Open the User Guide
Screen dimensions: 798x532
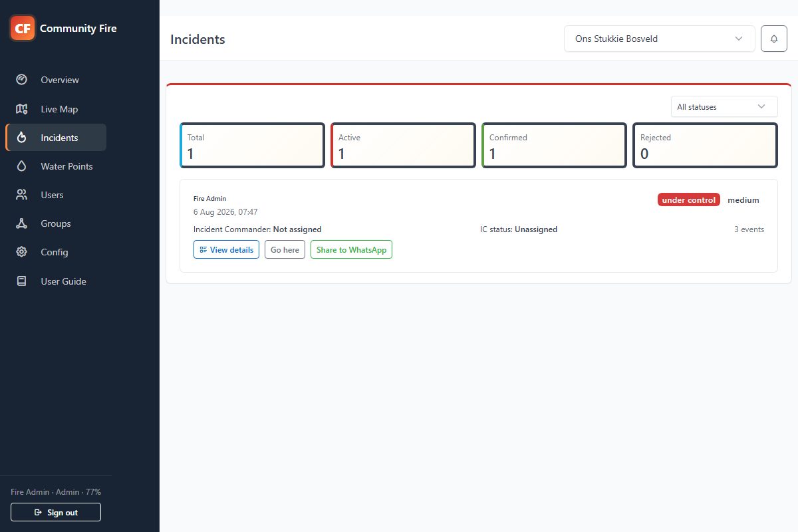click(56, 281)
